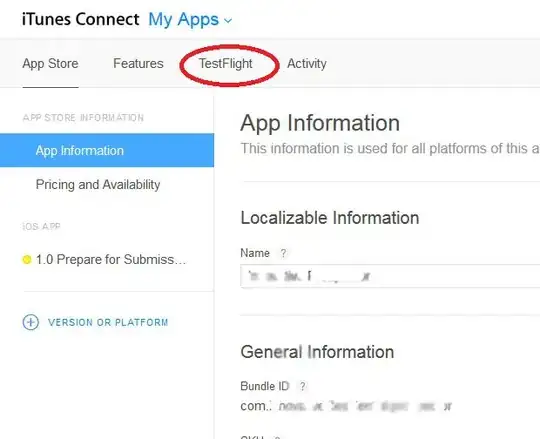This screenshot has width=540, height=439.
Task: Click the Bundle ID value starting with com.
Action: click(346, 406)
